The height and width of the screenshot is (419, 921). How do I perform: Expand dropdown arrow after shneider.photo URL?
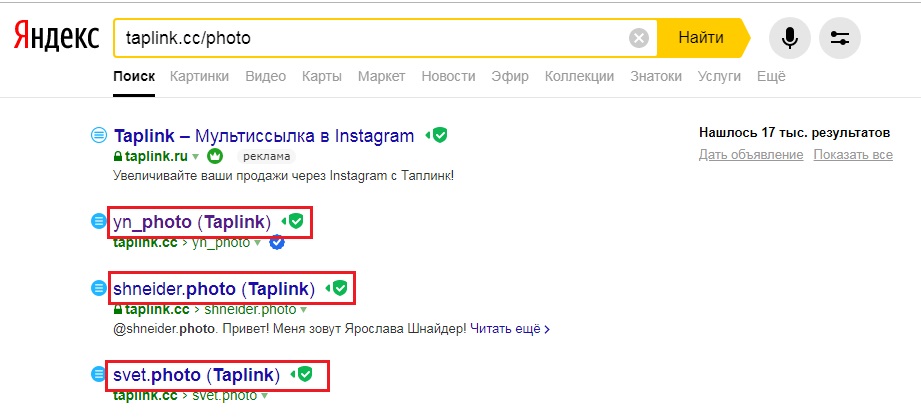pos(302,310)
